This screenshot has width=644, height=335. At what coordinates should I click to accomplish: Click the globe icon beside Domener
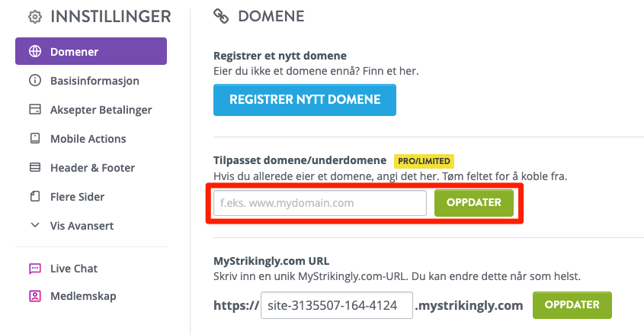[35, 51]
